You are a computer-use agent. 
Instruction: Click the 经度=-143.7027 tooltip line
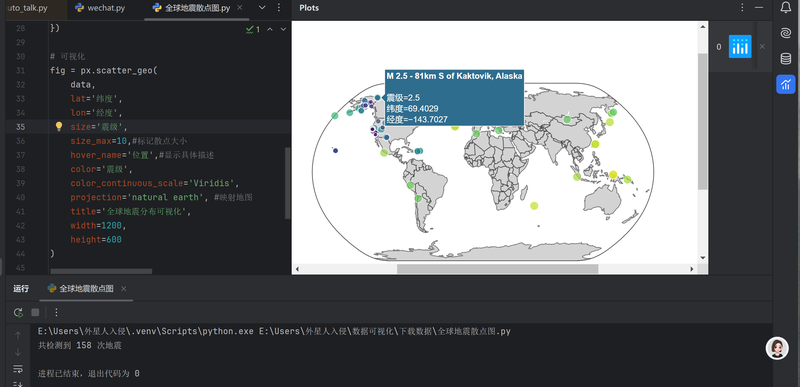click(417, 120)
